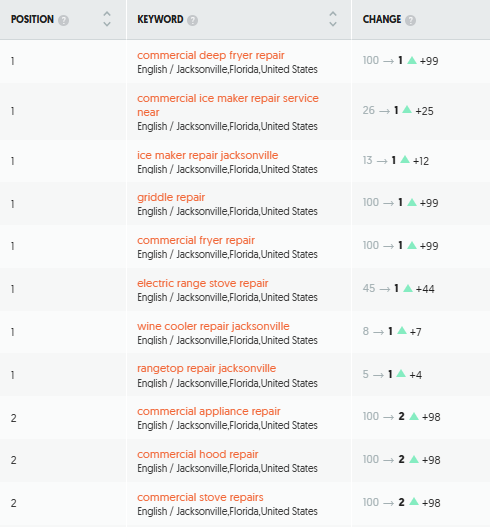Click location text under 'commercial stove repairs'
Screen dimensions: 490x528
[227, 511]
